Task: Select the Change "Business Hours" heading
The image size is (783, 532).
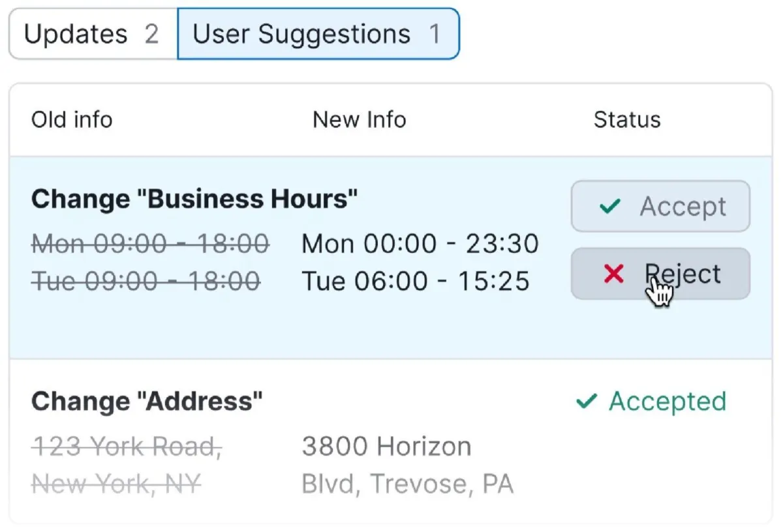Action: [x=194, y=199]
